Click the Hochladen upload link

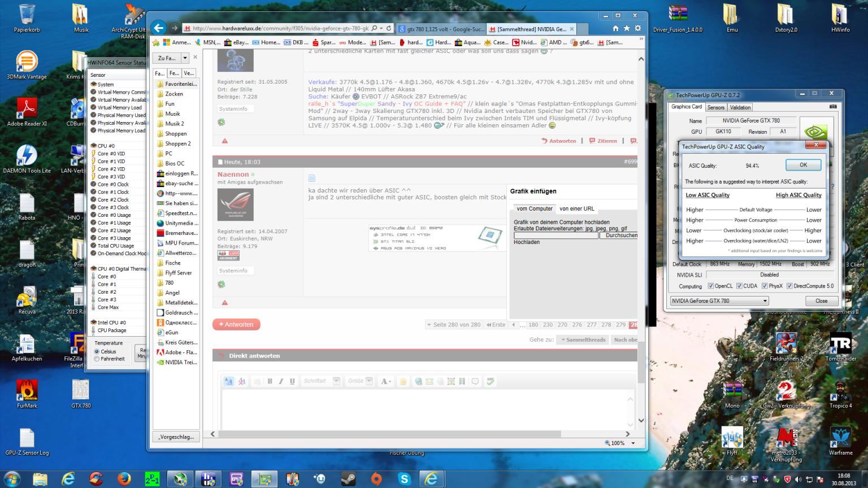527,242
